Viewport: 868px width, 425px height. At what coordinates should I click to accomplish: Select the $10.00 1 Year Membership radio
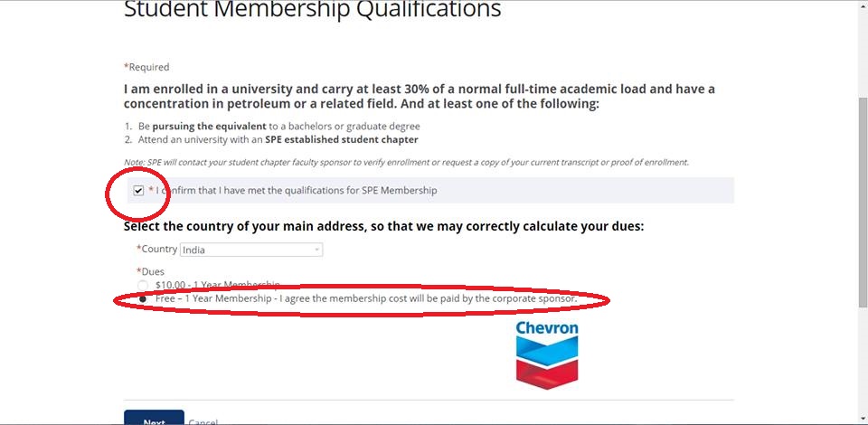[143, 285]
